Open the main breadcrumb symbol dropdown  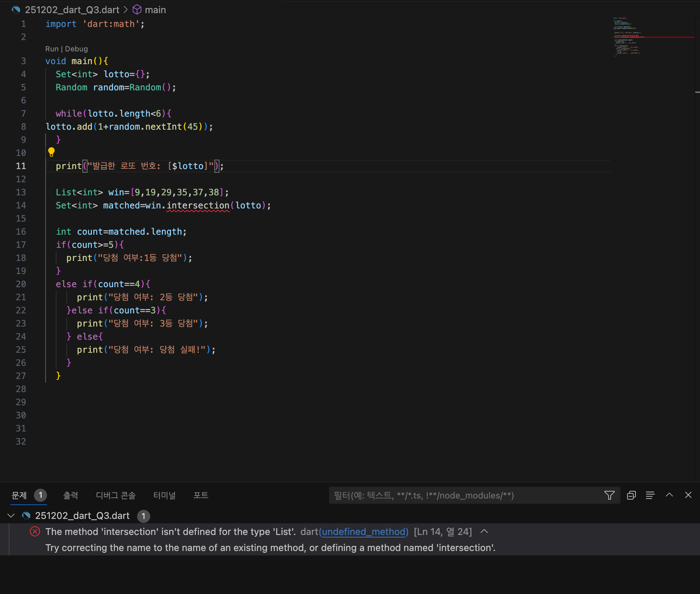pyautogui.click(x=155, y=10)
